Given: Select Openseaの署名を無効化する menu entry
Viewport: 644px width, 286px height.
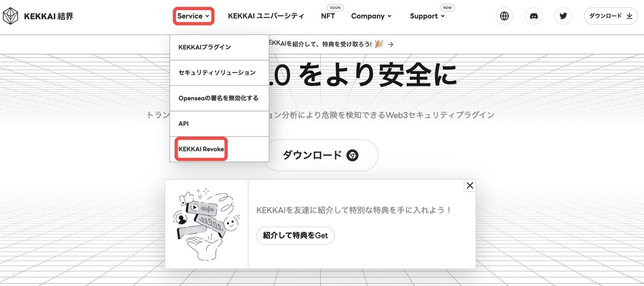Looking at the screenshot, I should click(219, 98).
